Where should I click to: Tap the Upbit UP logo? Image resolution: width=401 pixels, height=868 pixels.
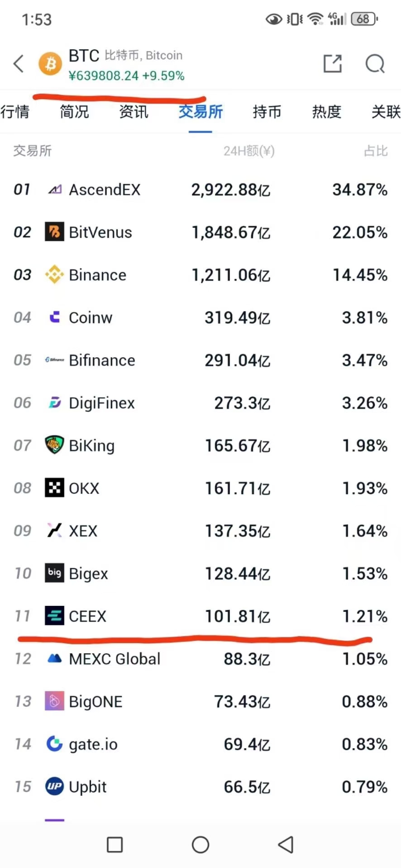tap(54, 787)
